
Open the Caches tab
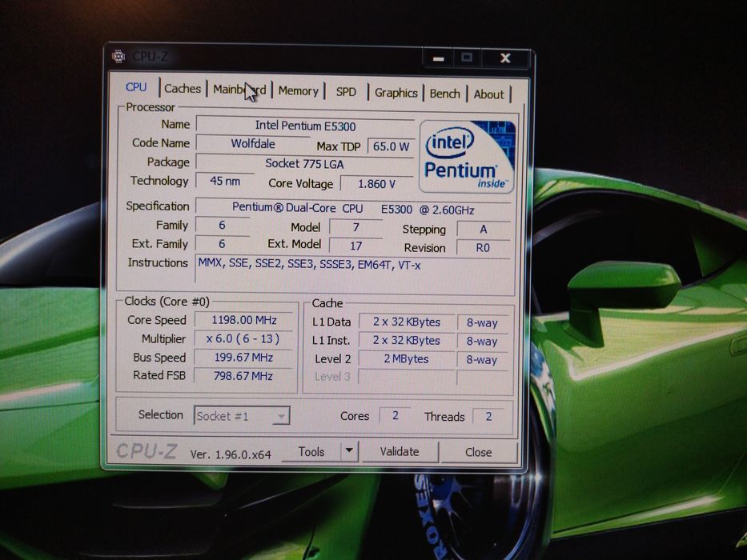coord(183,89)
